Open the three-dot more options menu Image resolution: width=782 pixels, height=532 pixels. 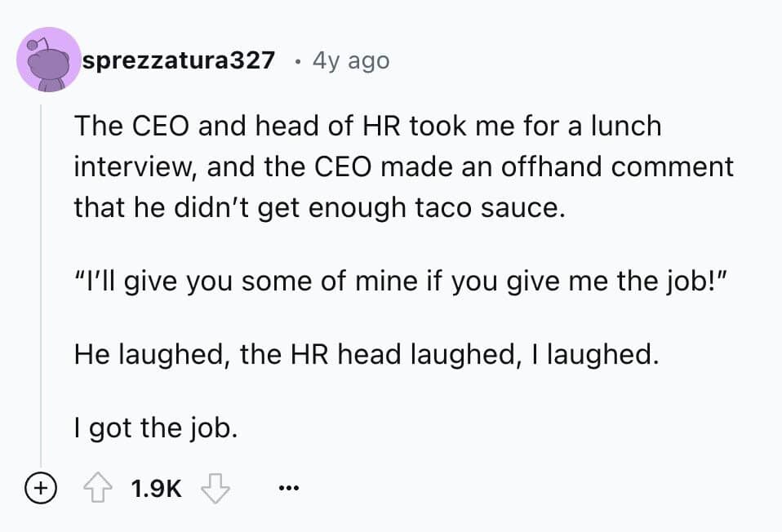pos(287,490)
